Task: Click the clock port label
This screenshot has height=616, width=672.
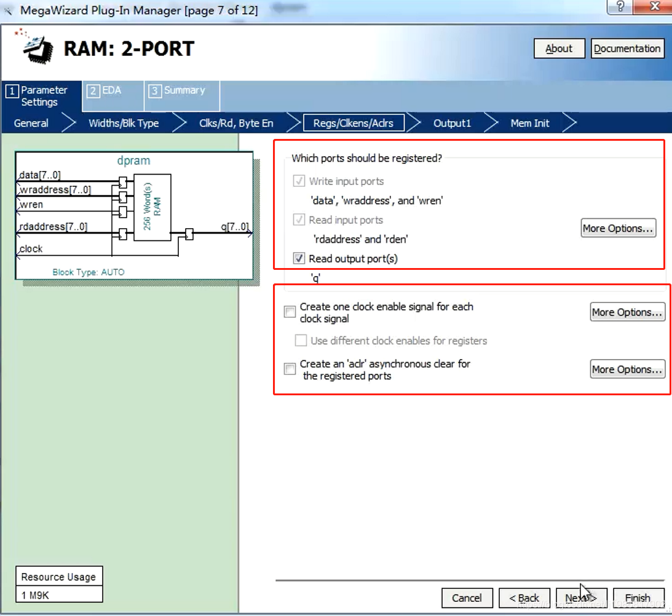Action: point(31,249)
